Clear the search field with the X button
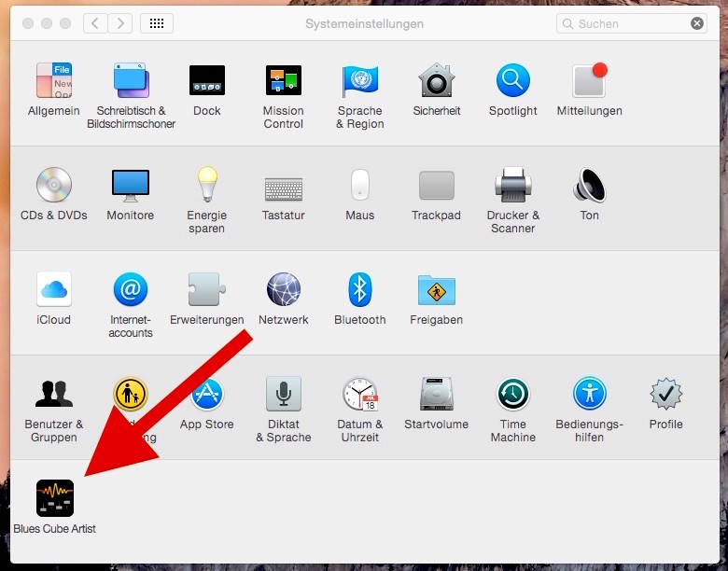The image size is (728, 571). tap(697, 23)
